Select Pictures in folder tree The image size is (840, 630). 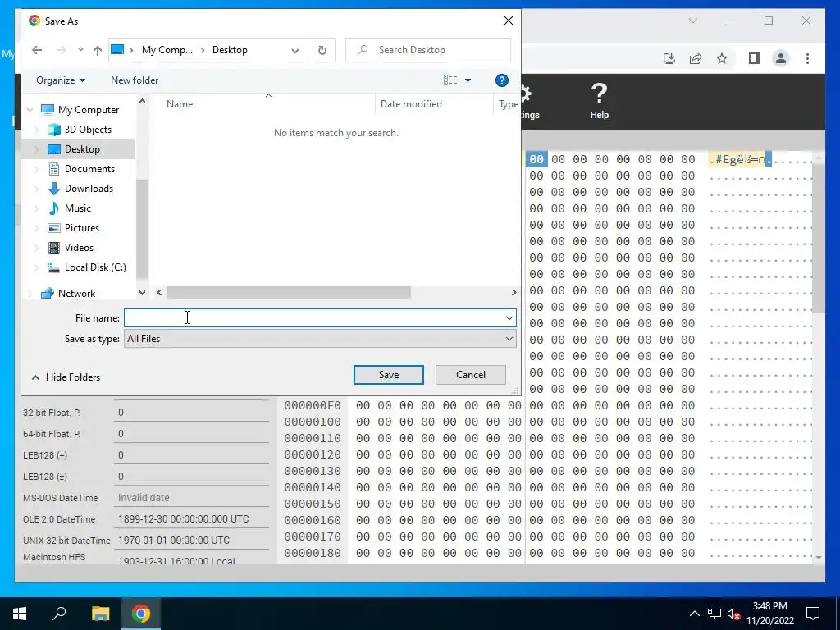[82, 228]
